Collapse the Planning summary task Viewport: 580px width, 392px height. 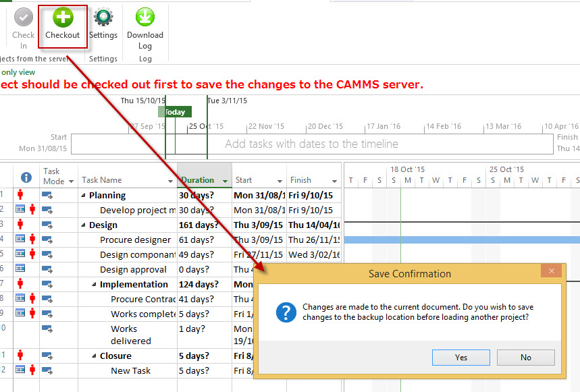[84, 196]
